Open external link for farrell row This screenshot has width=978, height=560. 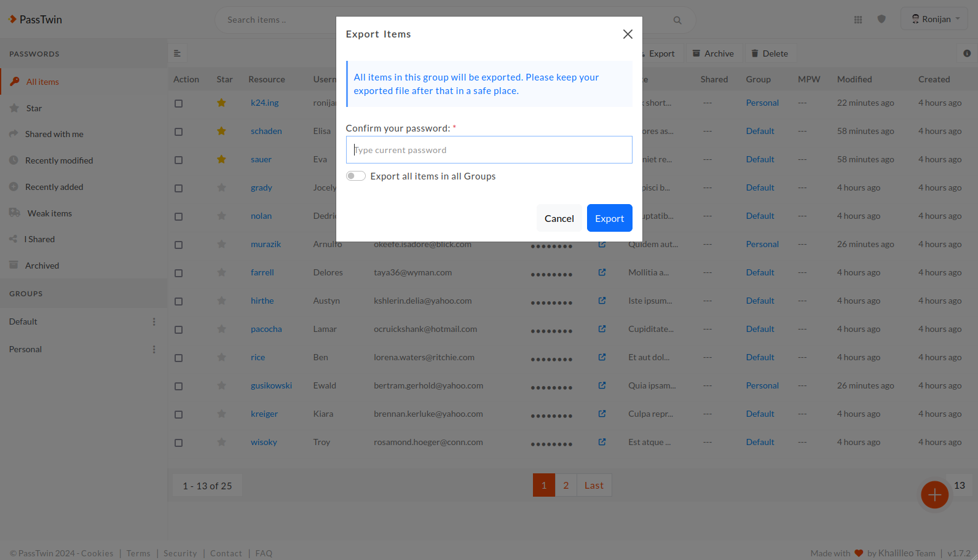click(602, 272)
